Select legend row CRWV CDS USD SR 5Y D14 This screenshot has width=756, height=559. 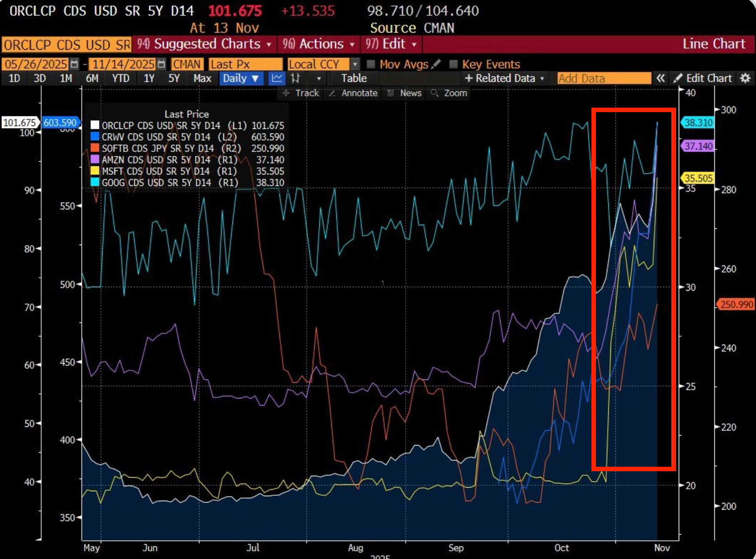[187, 137]
